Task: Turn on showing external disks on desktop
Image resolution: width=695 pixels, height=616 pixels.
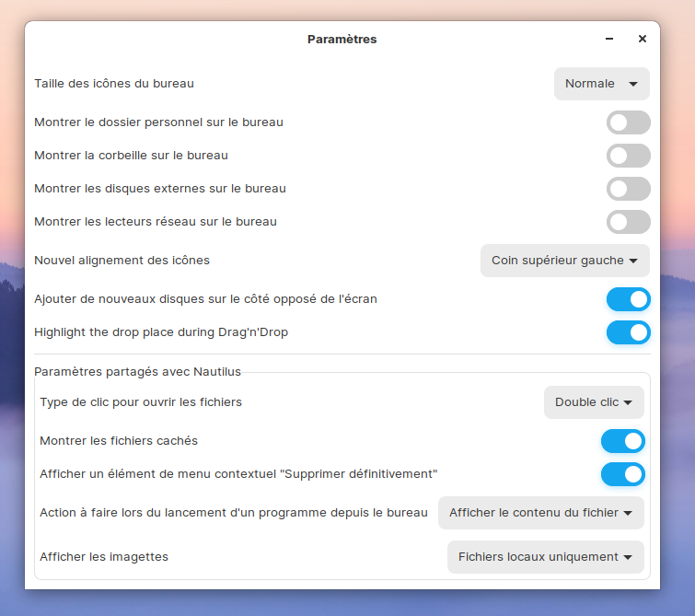Action: [628, 189]
